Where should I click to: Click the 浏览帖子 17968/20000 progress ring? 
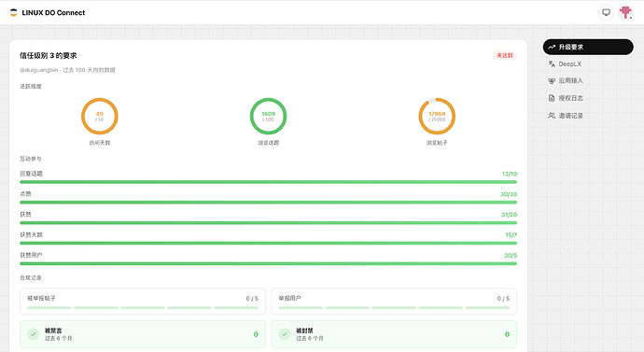437,116
